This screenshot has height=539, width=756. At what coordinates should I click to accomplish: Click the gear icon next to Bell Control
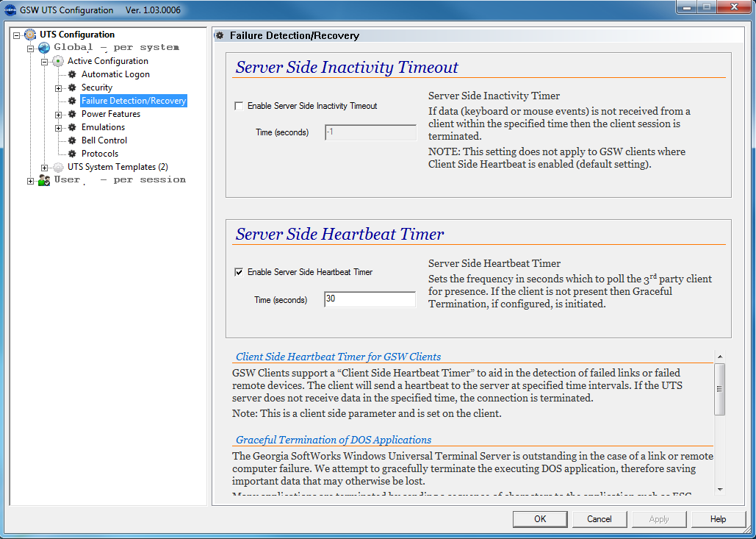pos(72,140)
